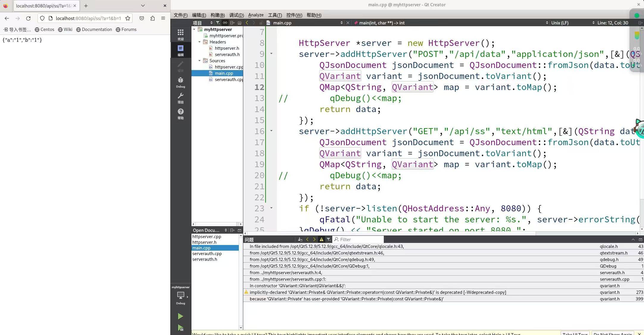The width and height of the screenshot is (644, 335).
Task: Open the Unix (LF) line ending dropdown
Action: [x=560, y=23]
